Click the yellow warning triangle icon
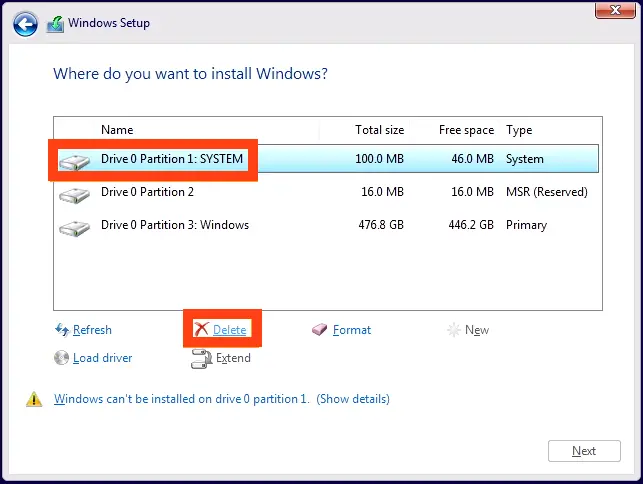This screenshot has height=484, width=643. click(x=34, y=399)
